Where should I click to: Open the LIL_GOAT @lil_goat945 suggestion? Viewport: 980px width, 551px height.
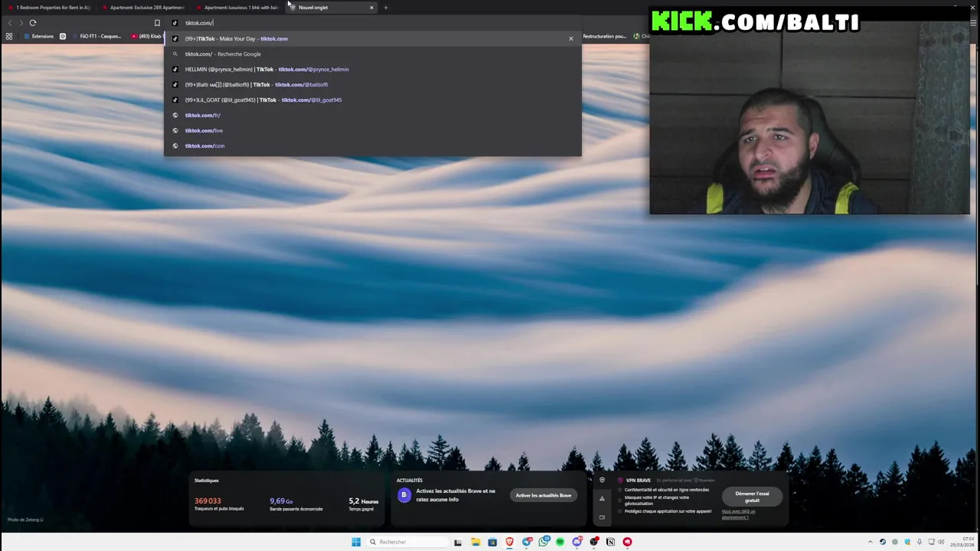click(x=373, y=99)
